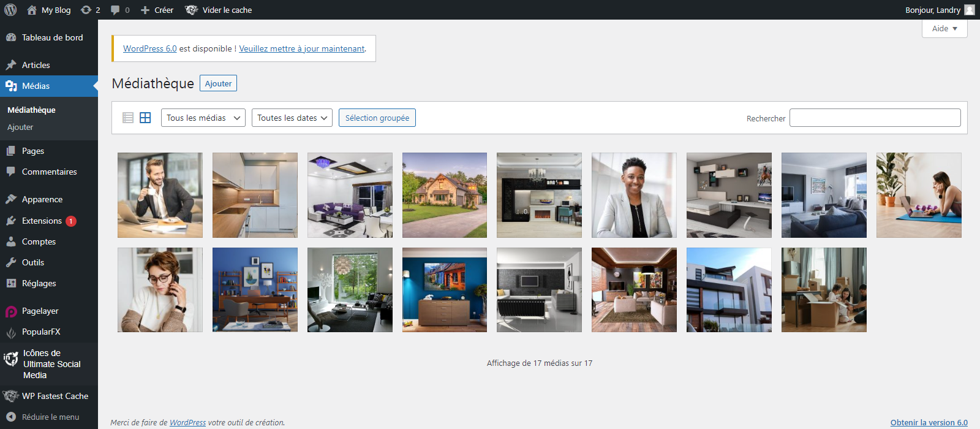Open the Médiathèque submenu item
Image resolution: width=980 pixels, height=429 pixels.
(x=31, y=110)
